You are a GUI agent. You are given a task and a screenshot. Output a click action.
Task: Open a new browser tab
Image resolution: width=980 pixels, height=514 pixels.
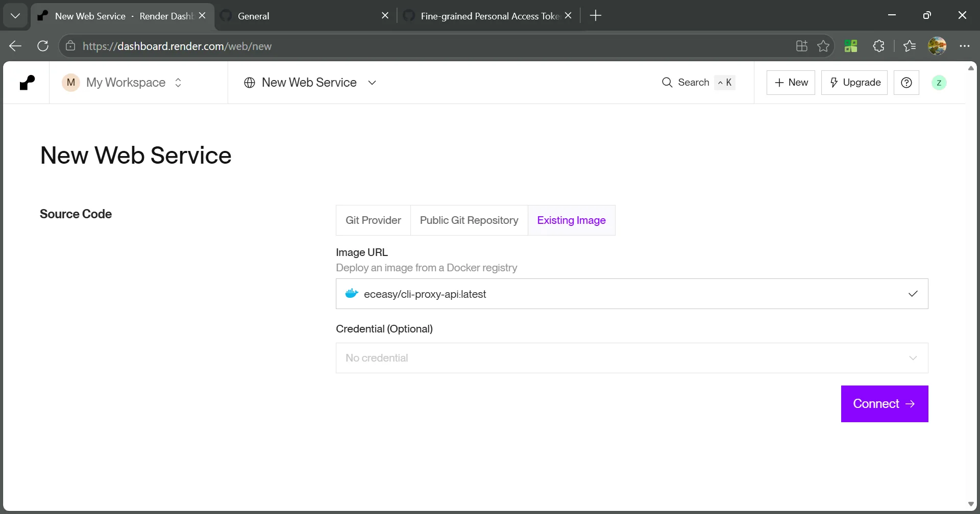pyautogui.click(x=596, y=16)
